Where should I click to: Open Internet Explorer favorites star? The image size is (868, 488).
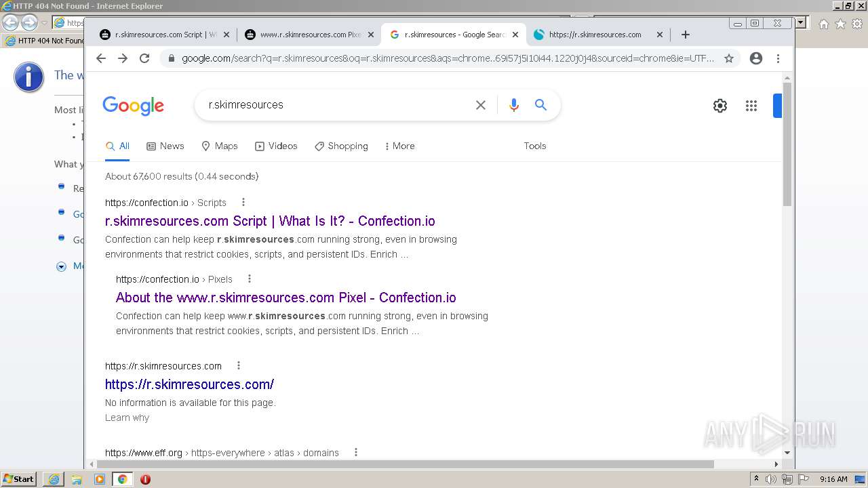point(840,24)
